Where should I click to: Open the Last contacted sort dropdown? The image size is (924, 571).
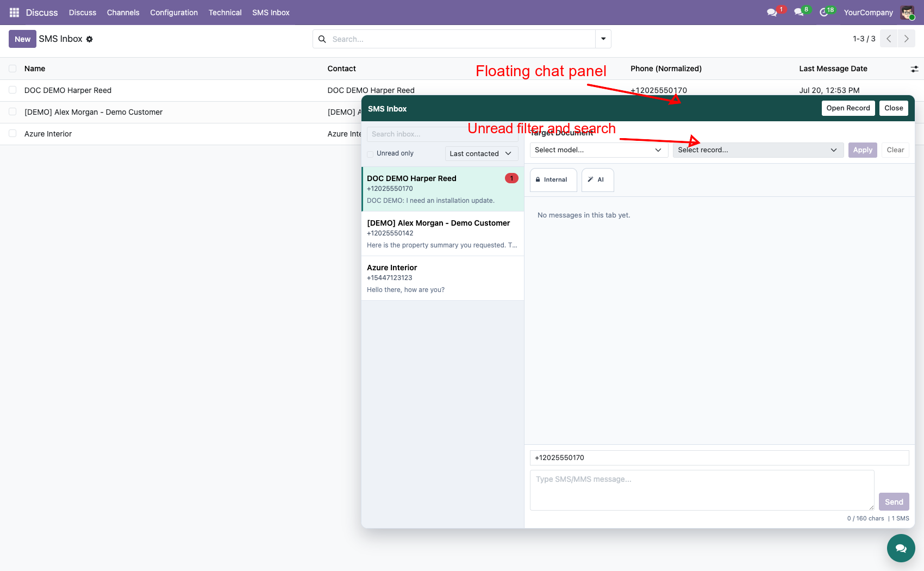pos(480,154)
